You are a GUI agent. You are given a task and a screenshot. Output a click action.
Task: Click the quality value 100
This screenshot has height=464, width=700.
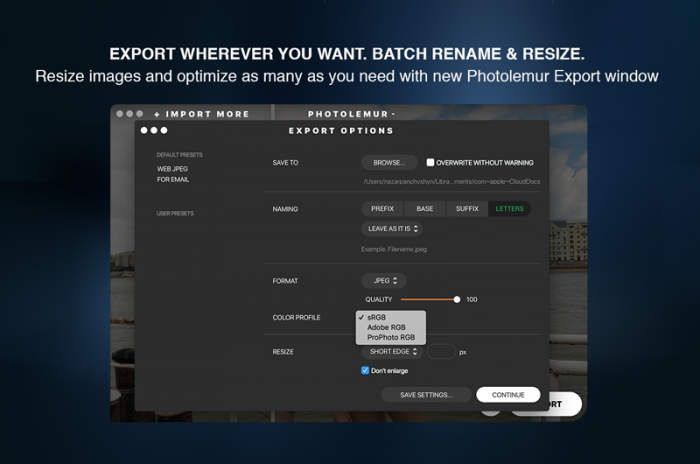coord(471,300)
